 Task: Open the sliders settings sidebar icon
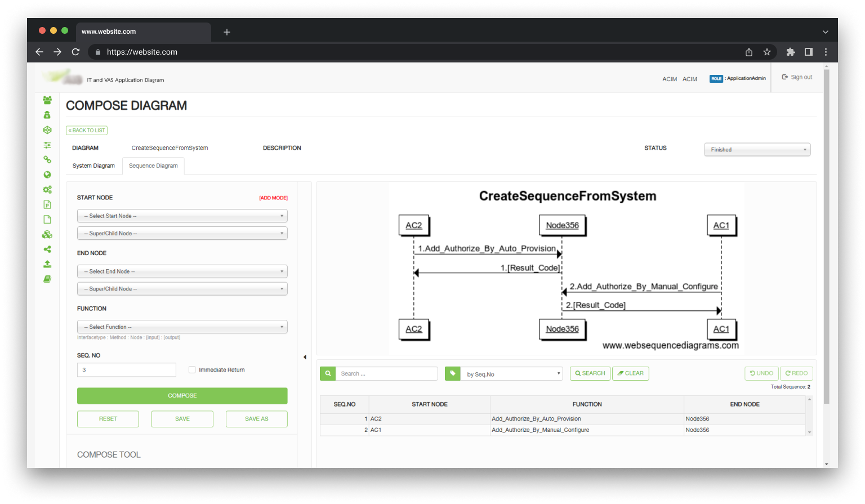coord(47,145)
